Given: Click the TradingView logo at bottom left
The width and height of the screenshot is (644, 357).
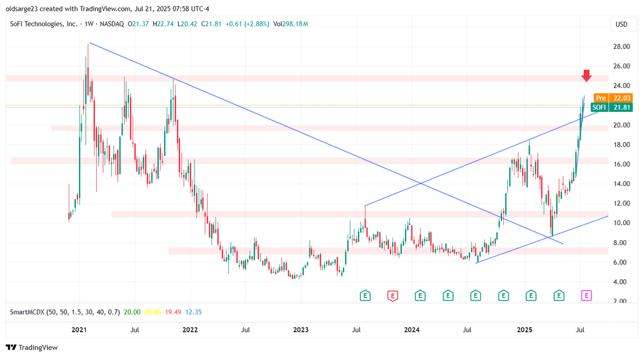Looking at the screenshot, I should coord(32,347).
